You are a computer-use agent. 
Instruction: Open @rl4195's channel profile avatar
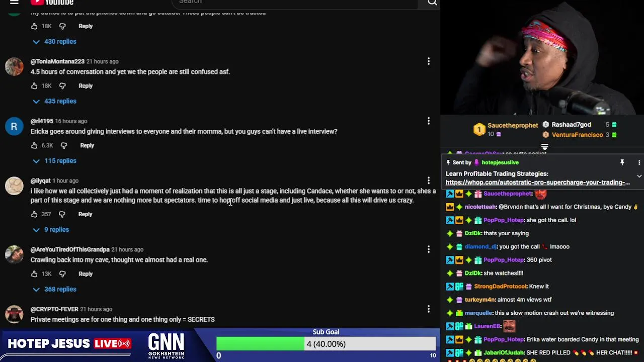point(14,126)
